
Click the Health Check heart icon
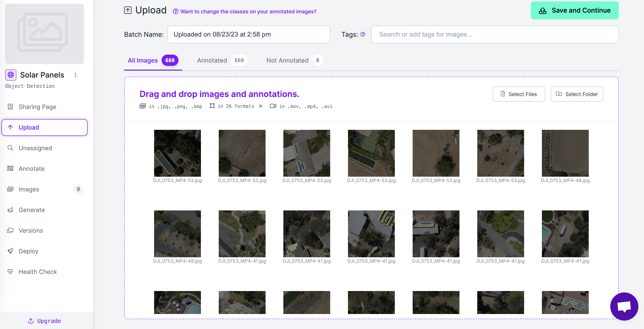click(10, 271)
